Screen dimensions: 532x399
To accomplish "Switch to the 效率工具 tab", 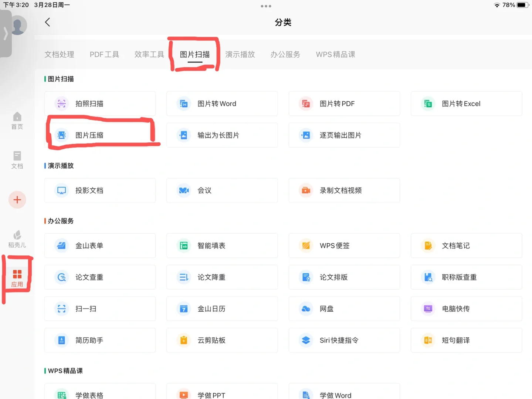I will click(x=149, y=54).
